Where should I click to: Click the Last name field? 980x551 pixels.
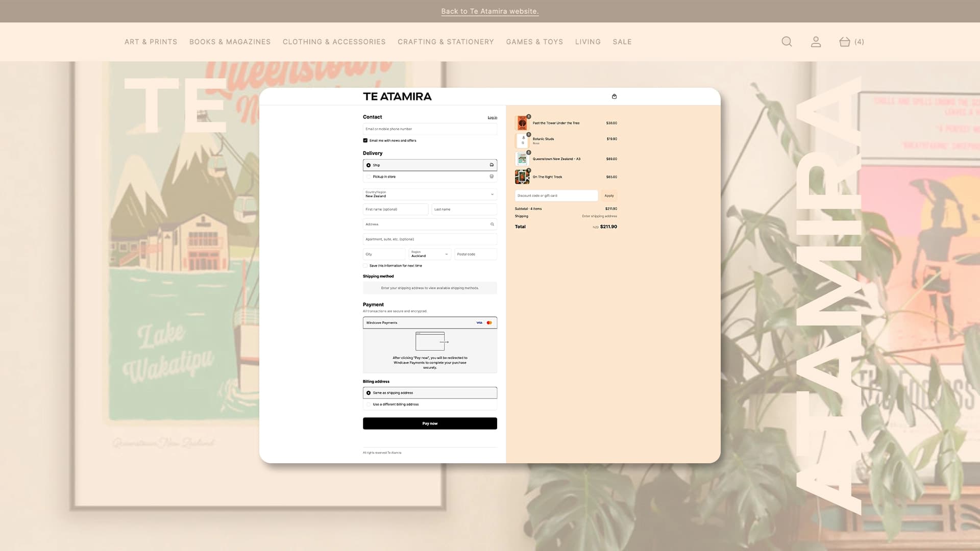(x=464, y=209)
